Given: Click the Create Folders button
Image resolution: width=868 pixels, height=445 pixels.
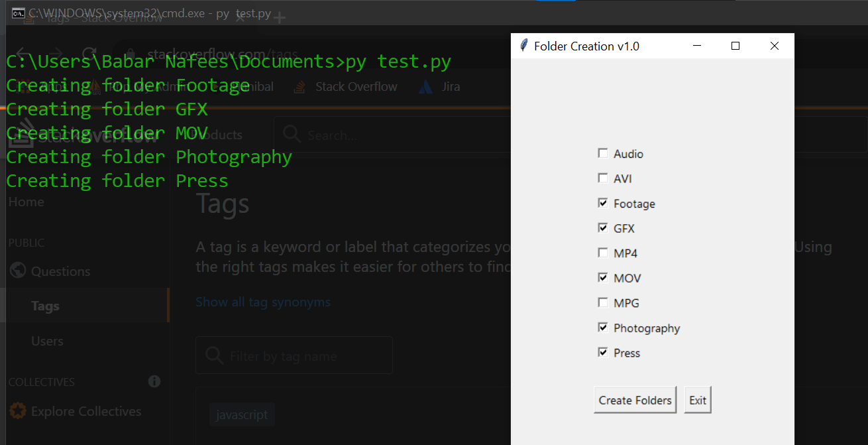Looking at the screenshot, I should point(635,400).
